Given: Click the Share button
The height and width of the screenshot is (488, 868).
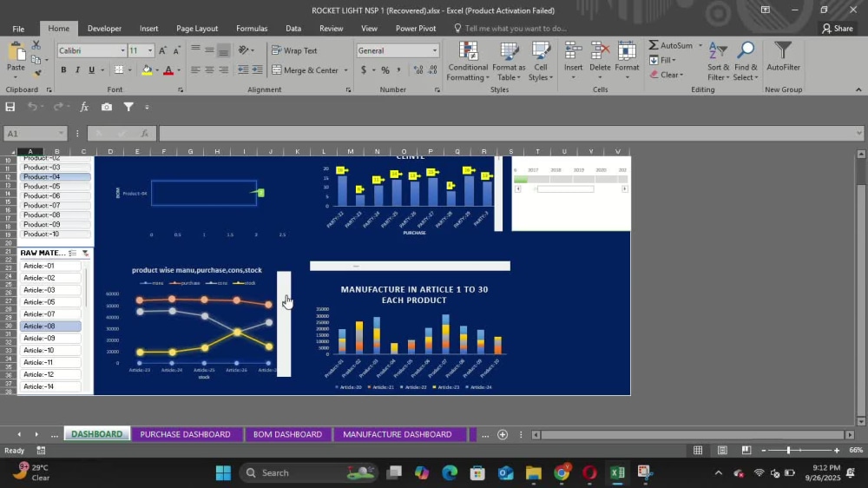Looking at the screenshot, I should 838,29.
